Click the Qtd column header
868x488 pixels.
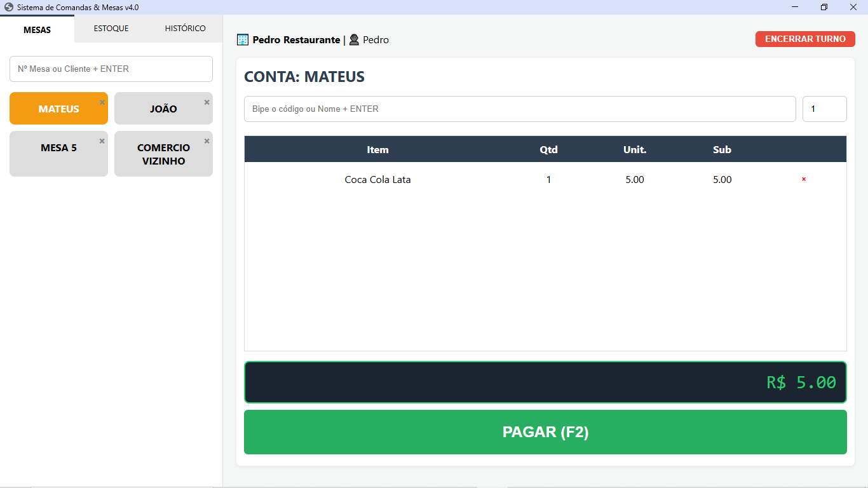pyautogui.click(x=548, y=150)
